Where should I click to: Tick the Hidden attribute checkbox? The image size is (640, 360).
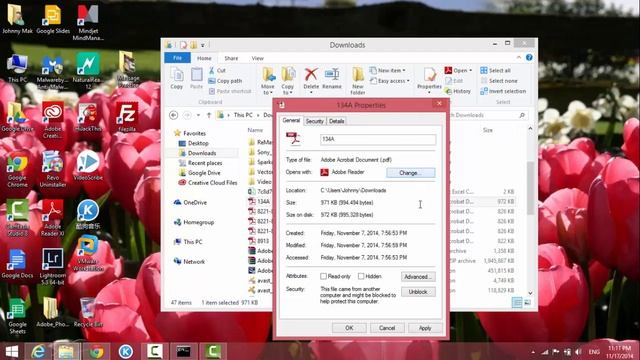tap(361, 276)
